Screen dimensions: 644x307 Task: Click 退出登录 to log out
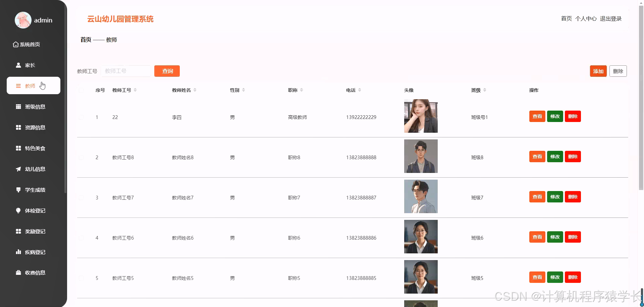pyautogui.click(x=611, y=19)
